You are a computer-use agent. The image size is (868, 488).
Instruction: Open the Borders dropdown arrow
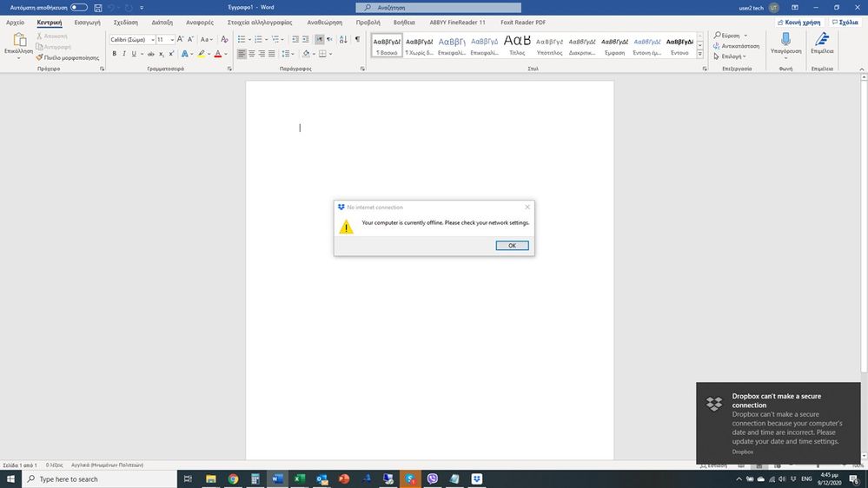[x=330, y=54]
